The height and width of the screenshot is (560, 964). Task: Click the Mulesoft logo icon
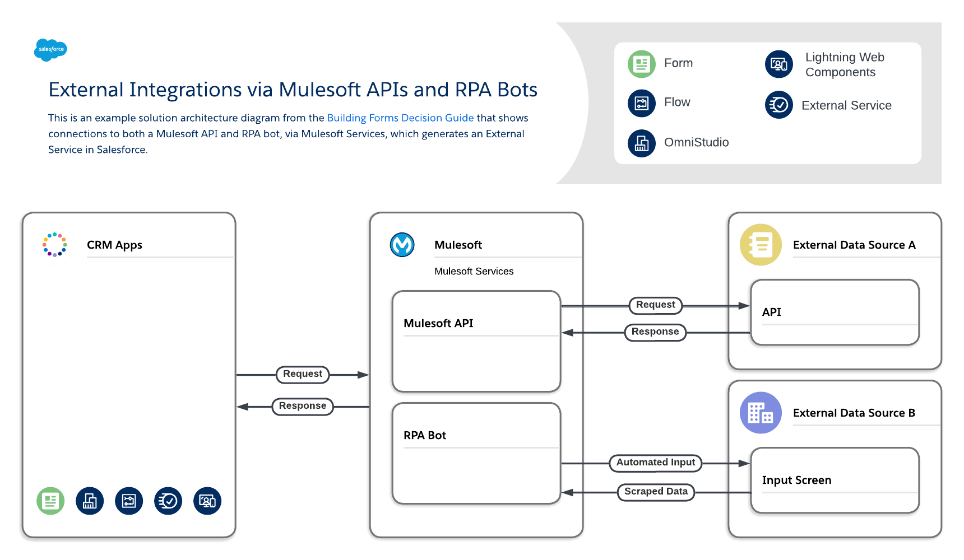point(401,244)
